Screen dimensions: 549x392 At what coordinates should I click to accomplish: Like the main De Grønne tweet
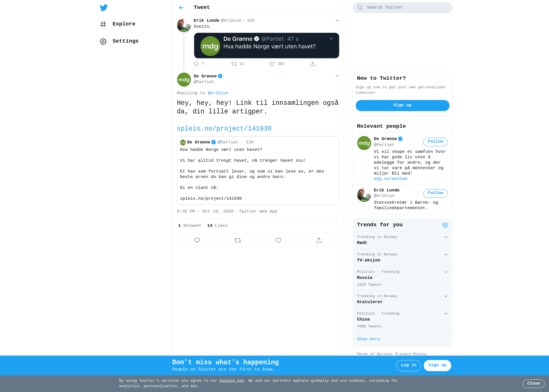[278, 240]
